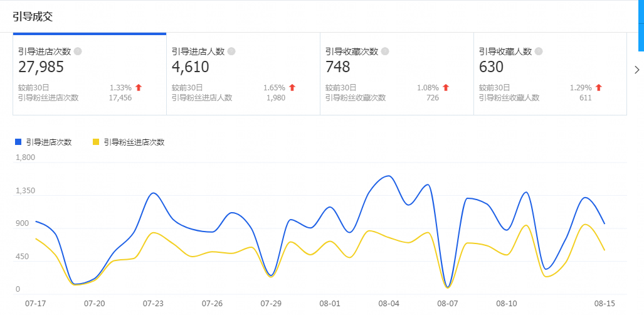644x315 pixels.
Task: Click the 引导粉丝收藏次数 label
Action: 356,98
